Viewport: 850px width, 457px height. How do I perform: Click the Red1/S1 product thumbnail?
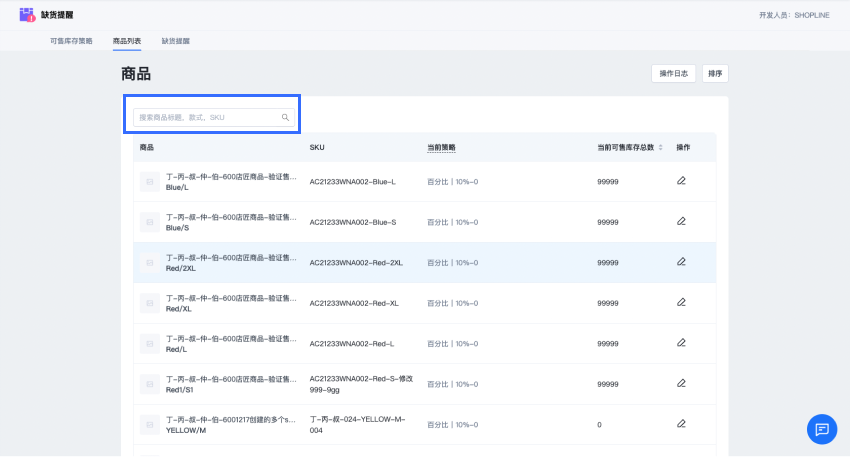tap(150, 384)
